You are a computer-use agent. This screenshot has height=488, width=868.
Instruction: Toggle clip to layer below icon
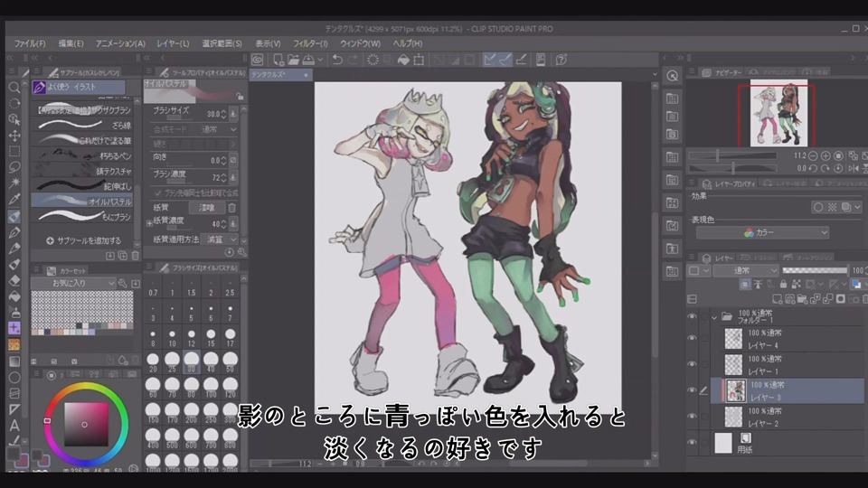pyautogui.click(x=745, y=284)
